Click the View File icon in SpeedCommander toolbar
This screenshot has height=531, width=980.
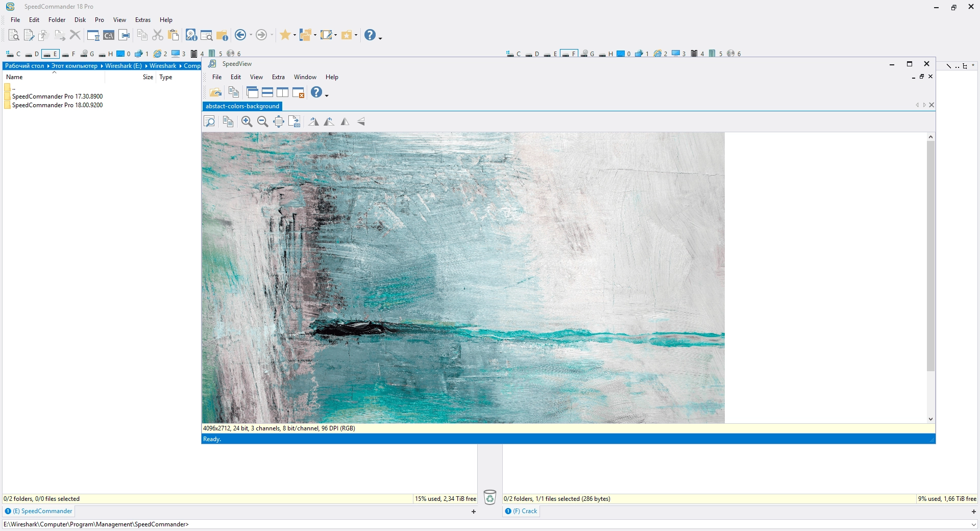click(x=14, y=35)
